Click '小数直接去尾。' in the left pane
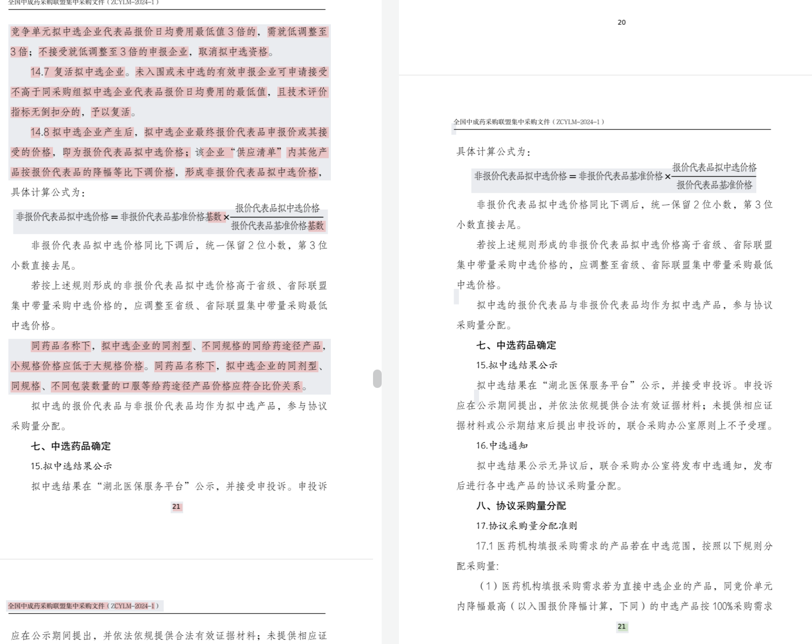Image resolution: width=812 pixels, height=644 pixels. (x=45, y=266)
